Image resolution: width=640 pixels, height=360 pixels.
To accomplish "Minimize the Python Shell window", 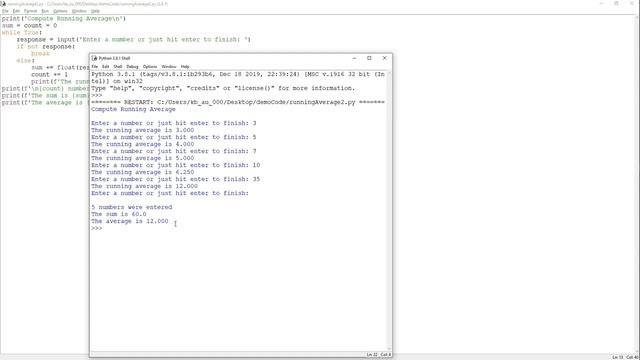I will click(354, 58).
